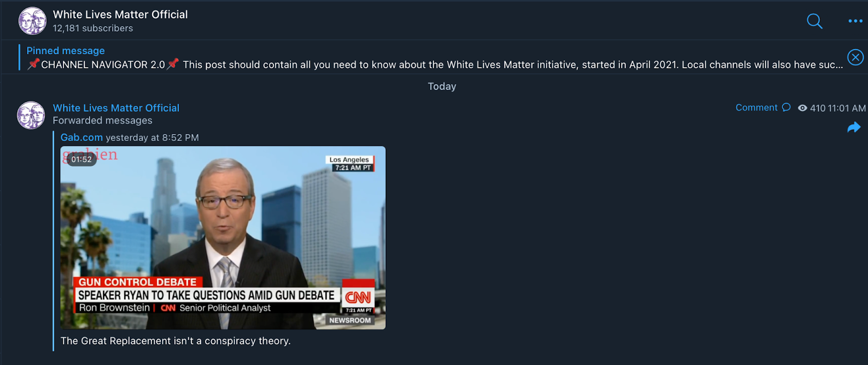This screenshot has width=868, height=365.
Task: Click the Forwarded messages label
Action: pyautogui.click(x=103, y=120)
